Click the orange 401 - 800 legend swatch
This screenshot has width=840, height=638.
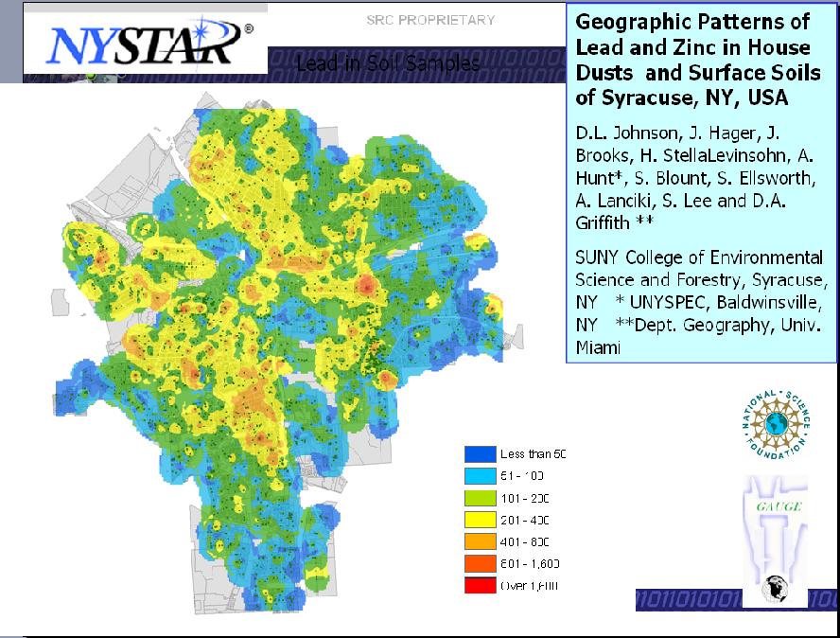tap(479, 541)
